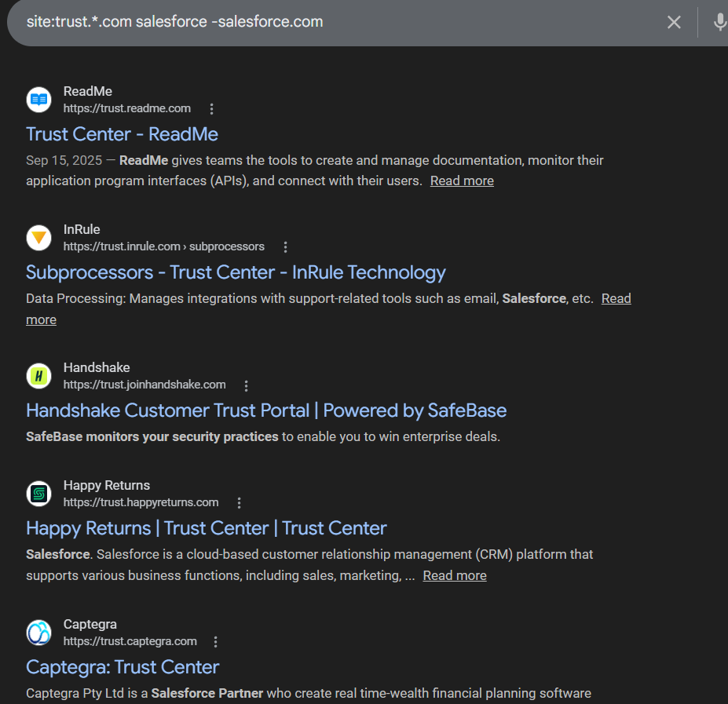Expand Read more on ReadMe snippet
The height and width of the screenshot is (704, 728).
point(462,181)
